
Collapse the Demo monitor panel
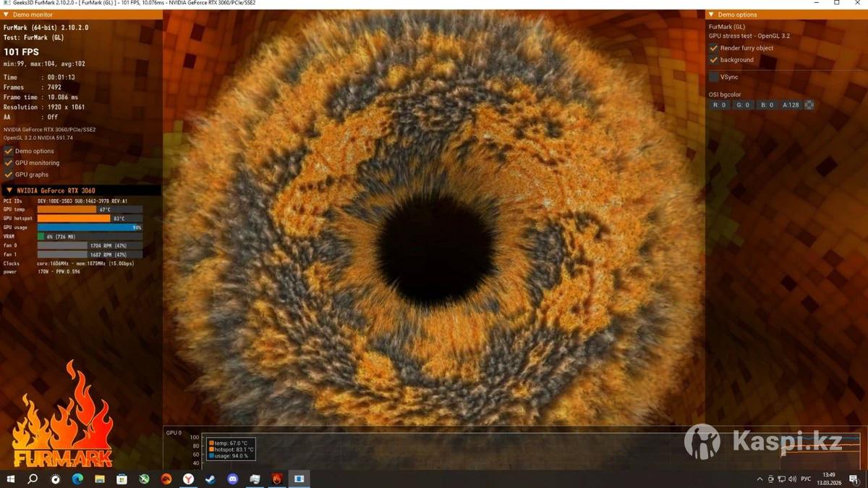pyautogui.click(x=8, y=14)
